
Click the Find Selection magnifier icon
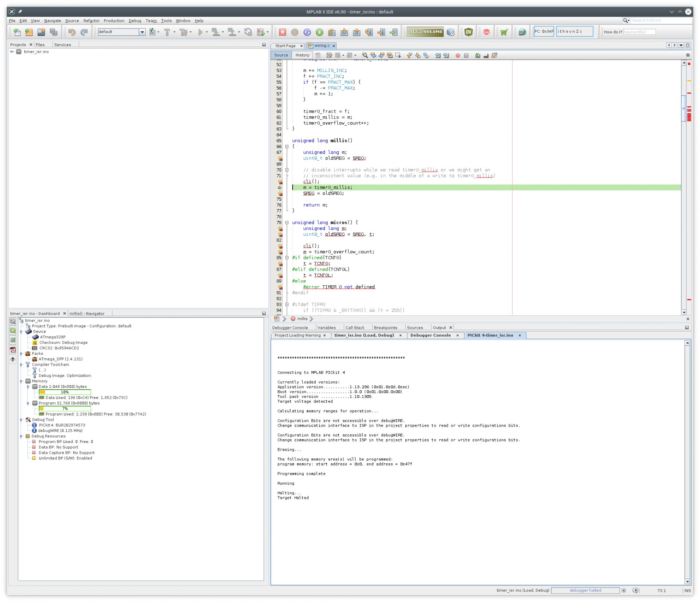point(365,55)
